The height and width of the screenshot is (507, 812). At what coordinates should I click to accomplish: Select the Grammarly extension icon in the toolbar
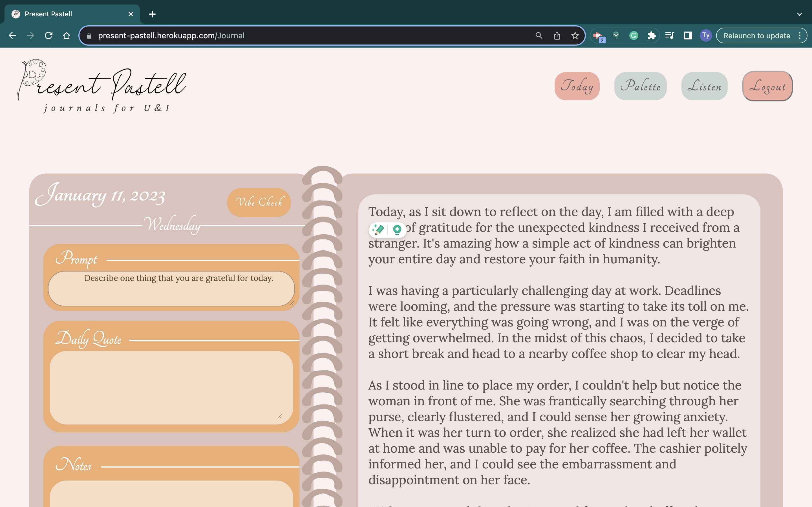coord(634,35)
